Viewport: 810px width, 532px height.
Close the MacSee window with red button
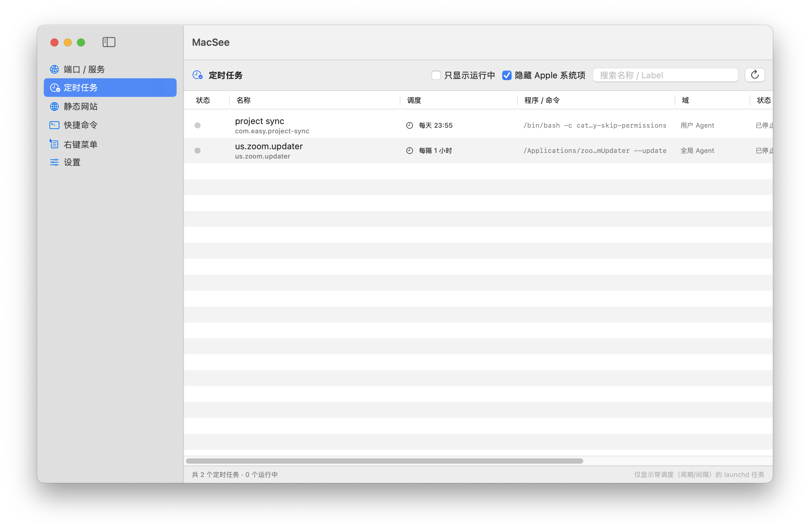point(54,42)
